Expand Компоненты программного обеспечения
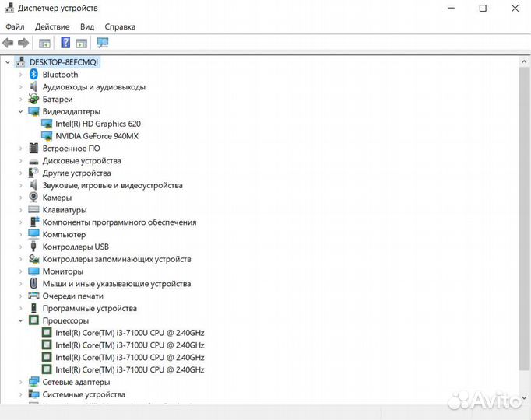531x420 pixels. coord(21,222)
